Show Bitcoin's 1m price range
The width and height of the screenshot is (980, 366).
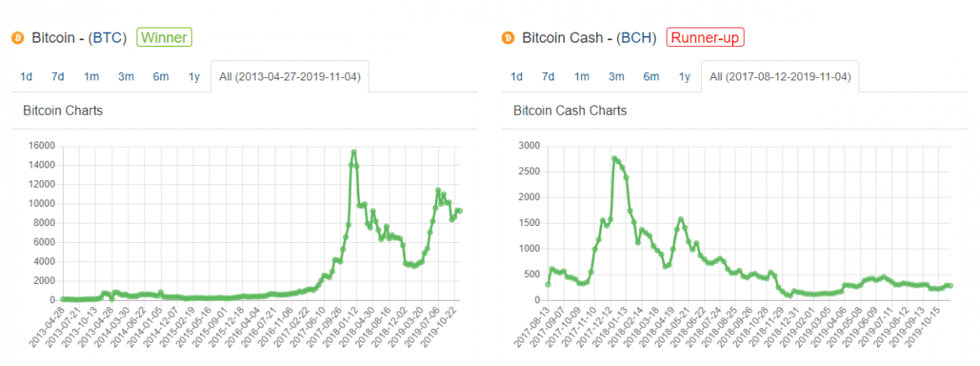(x=91, y=77)
